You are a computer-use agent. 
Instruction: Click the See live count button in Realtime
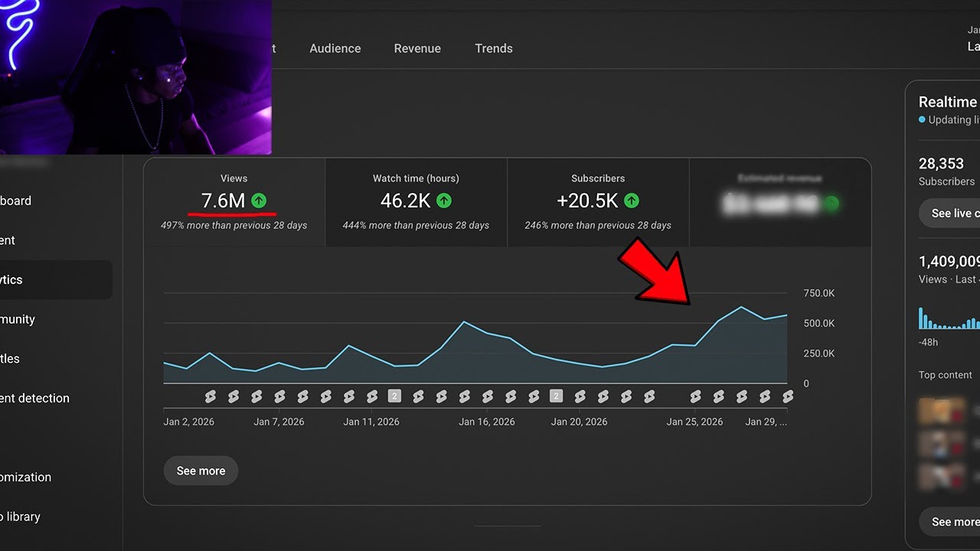tap(949, 213)
